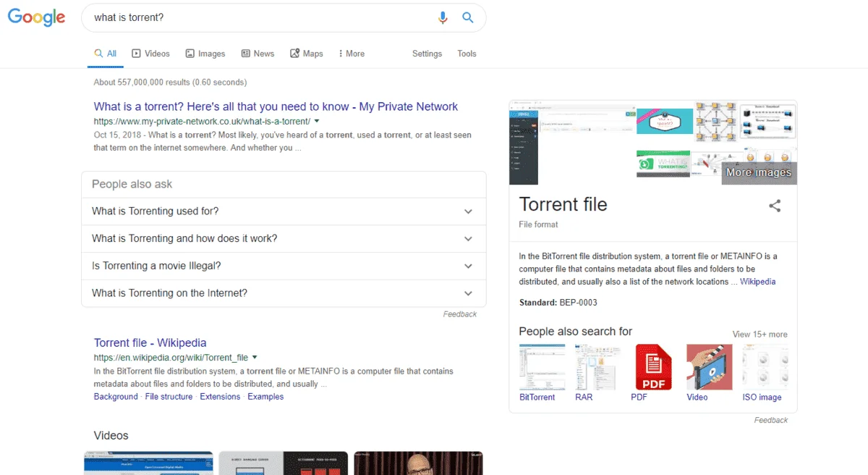868x475 pixels.
Task: Open dropdown arrow beside my-private-network.co.uk URL
Action: point(317,121)
